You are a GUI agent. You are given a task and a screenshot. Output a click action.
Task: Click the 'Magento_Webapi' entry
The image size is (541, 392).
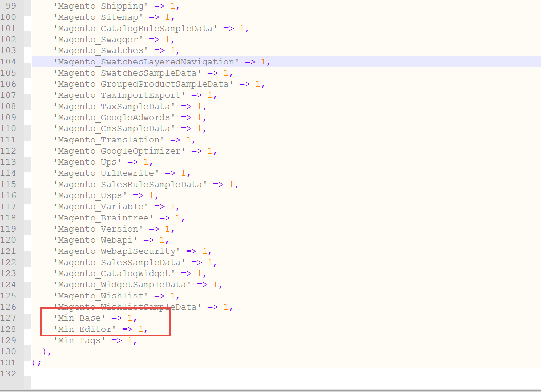(x=111, y=240)
